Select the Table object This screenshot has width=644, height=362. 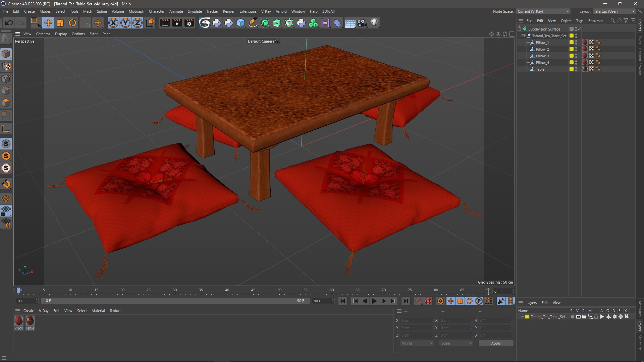point(540,69)
